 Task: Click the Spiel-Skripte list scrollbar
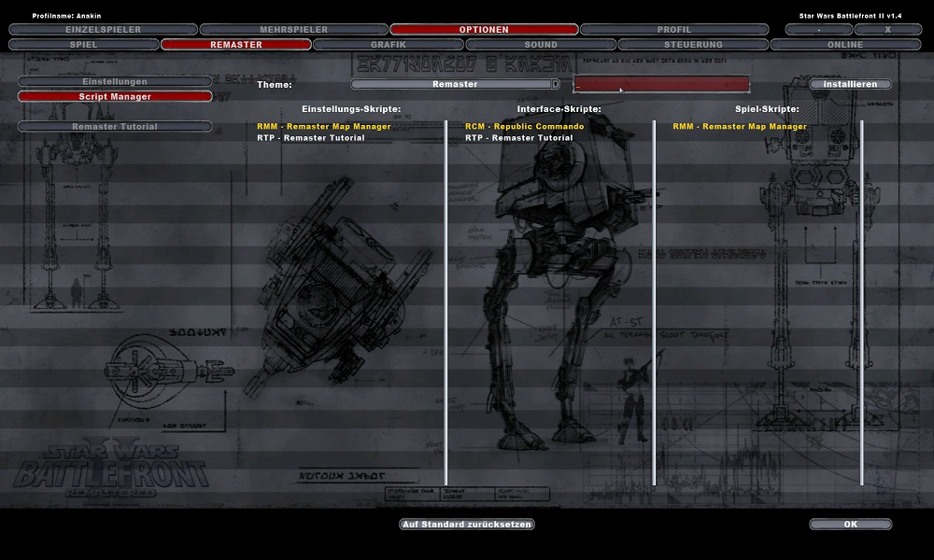tap(861, 303)
